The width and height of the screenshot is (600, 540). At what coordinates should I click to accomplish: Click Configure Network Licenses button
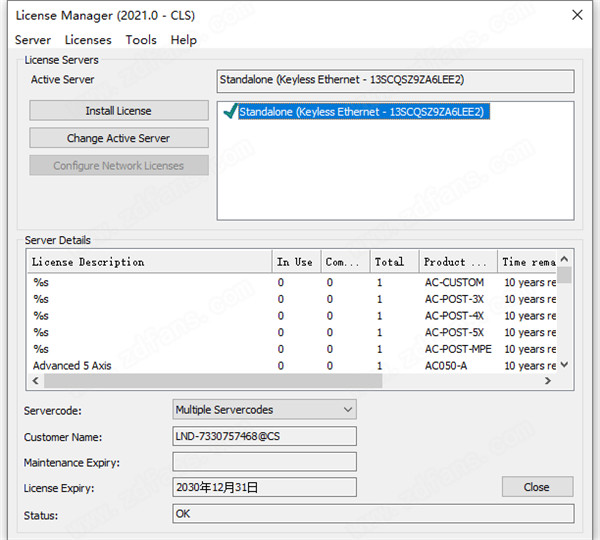point(119,165)
